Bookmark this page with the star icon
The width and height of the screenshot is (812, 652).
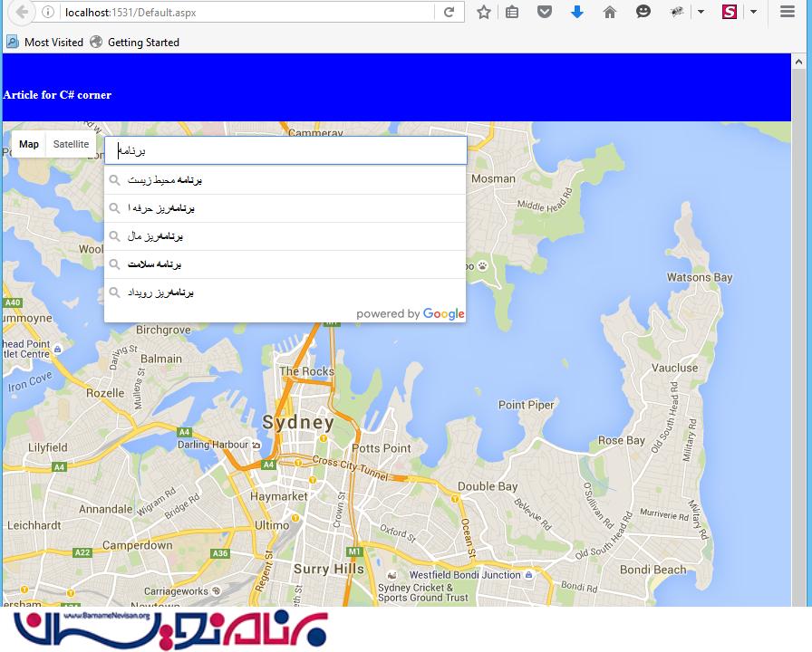pos(484,12)
